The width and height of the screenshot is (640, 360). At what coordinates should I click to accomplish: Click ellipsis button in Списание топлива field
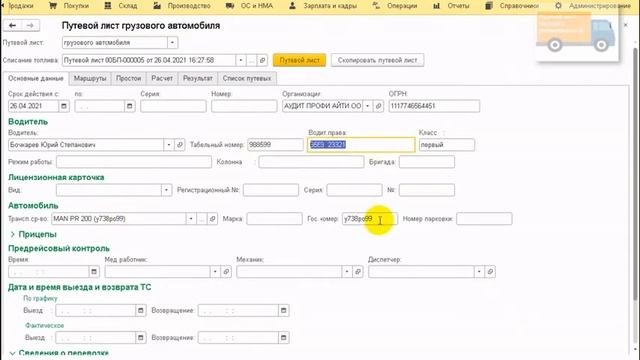tap(251, 60)
